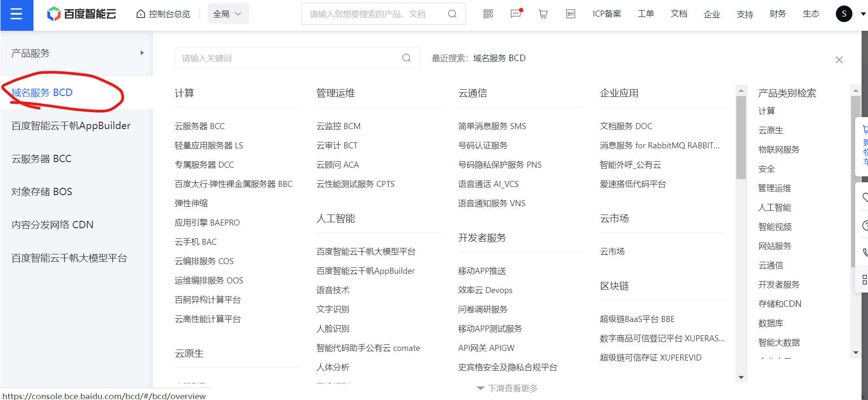Open the messages notification icon
Screen dimensions: 868x400
[516, 14]
